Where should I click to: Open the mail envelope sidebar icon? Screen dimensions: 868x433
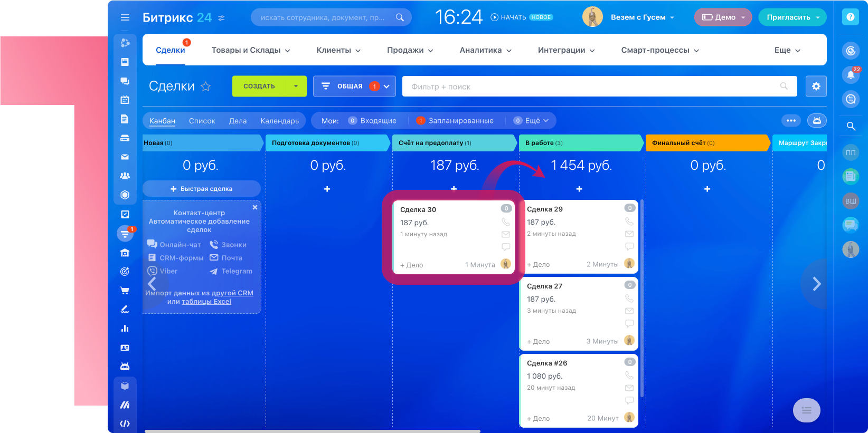(125, 157)
